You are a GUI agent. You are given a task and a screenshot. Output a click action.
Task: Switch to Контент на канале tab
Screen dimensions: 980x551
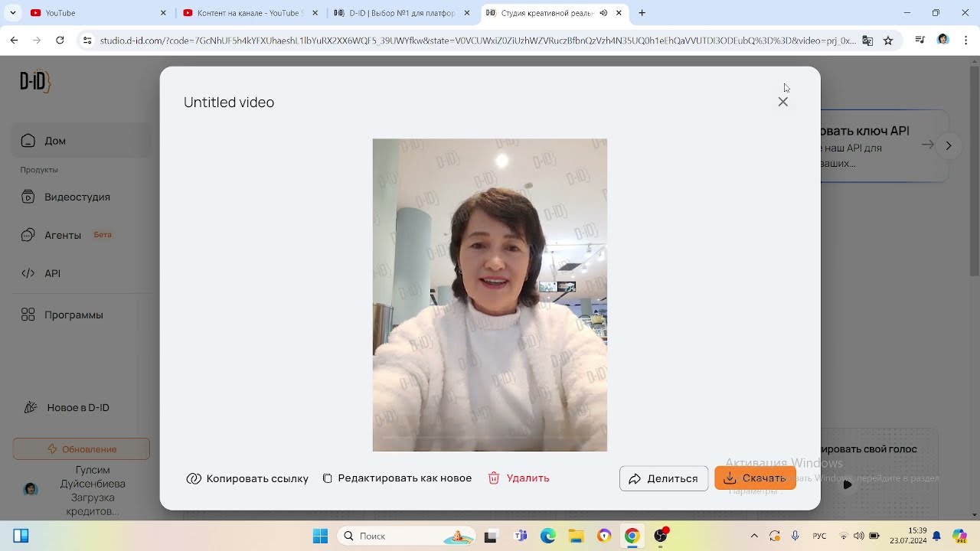click(250, 13)
